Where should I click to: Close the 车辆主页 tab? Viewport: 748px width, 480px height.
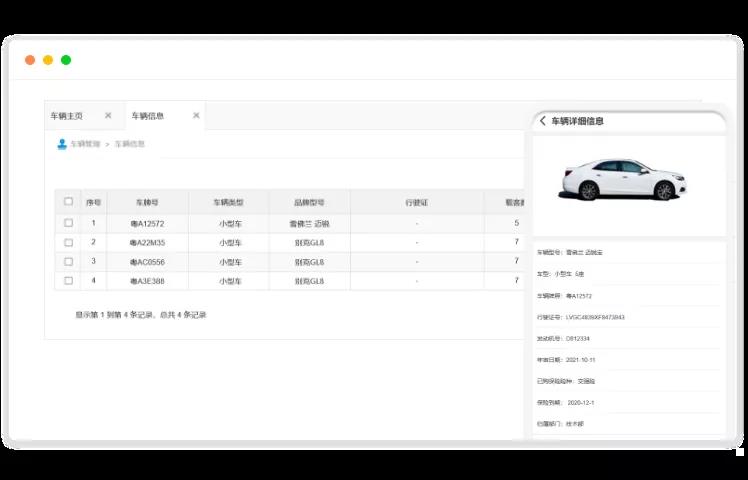click(108, 115)
